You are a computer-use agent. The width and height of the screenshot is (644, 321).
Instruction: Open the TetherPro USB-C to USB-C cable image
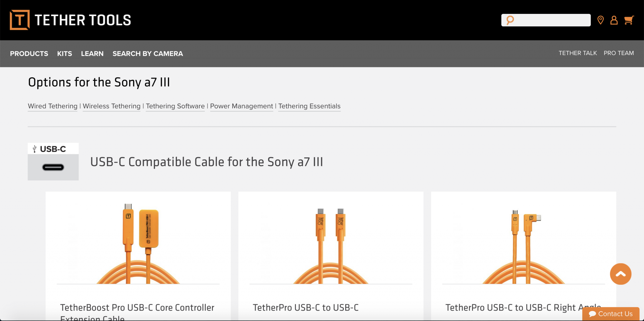click(331, 242)
